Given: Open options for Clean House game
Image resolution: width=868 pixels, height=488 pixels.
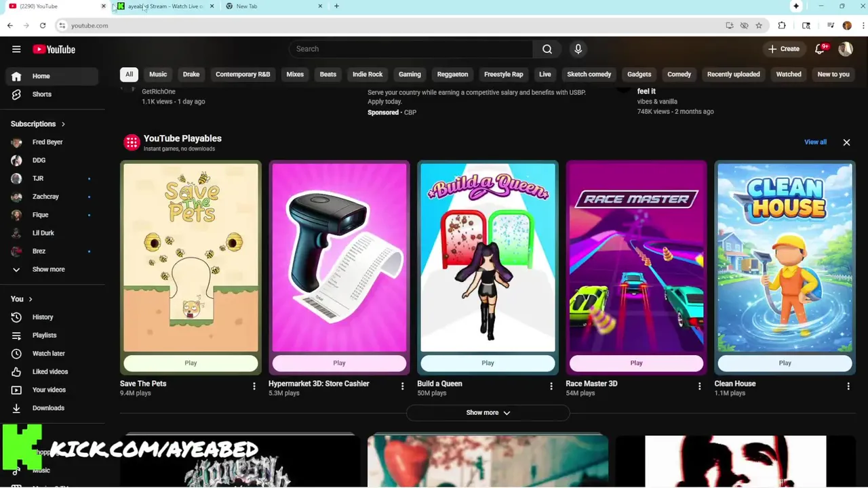Looking at the screenshot, I should (848, 386).
